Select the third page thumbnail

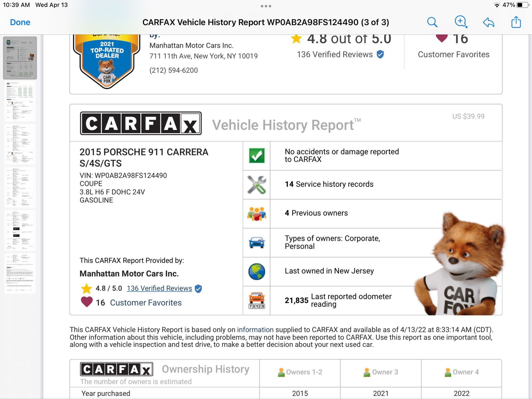[20, 144]
